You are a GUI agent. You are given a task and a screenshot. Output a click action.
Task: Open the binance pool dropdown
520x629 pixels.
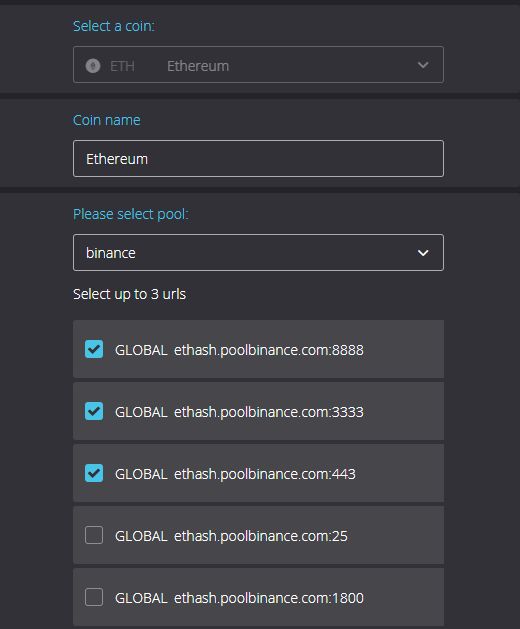[x=258, y=252]
